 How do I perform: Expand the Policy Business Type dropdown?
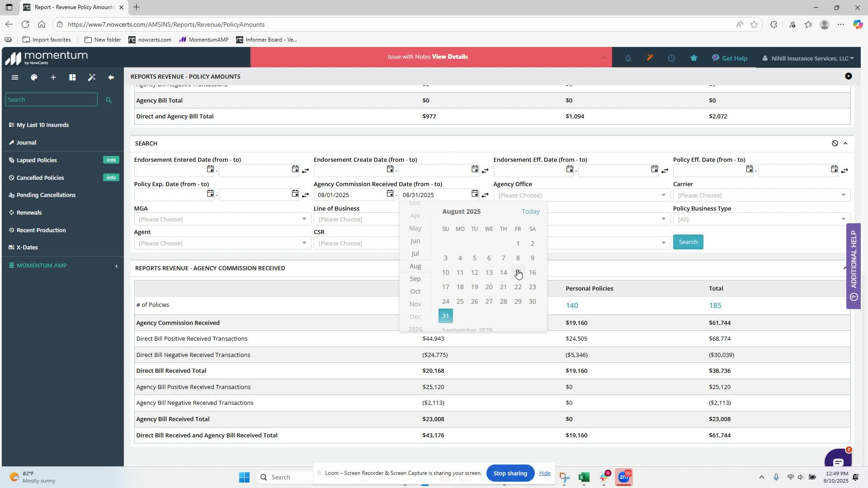coord(761,219)
